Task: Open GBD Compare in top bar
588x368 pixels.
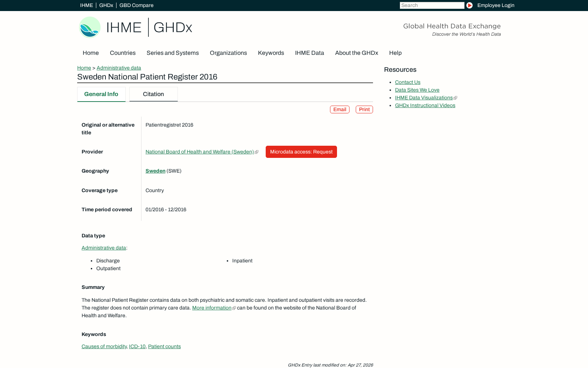Action: pos(136,5)
